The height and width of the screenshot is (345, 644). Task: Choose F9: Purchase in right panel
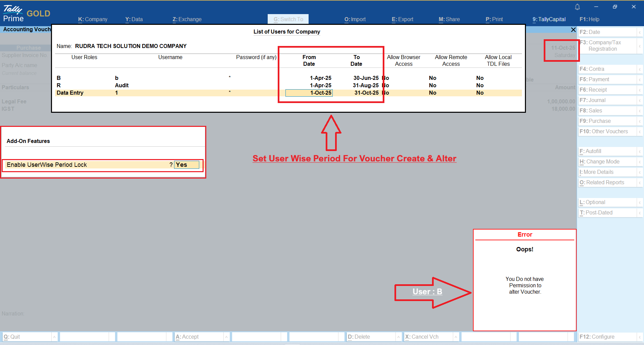coord(595,121)
